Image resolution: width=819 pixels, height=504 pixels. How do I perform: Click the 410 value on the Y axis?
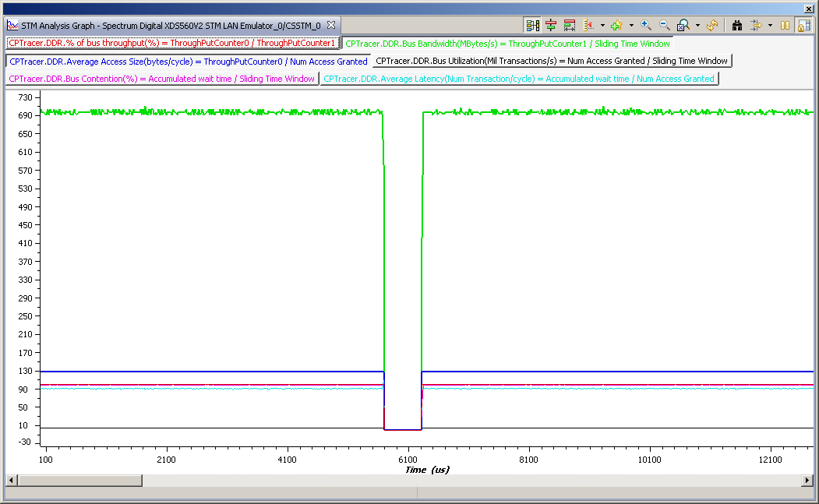coord(25,243)
